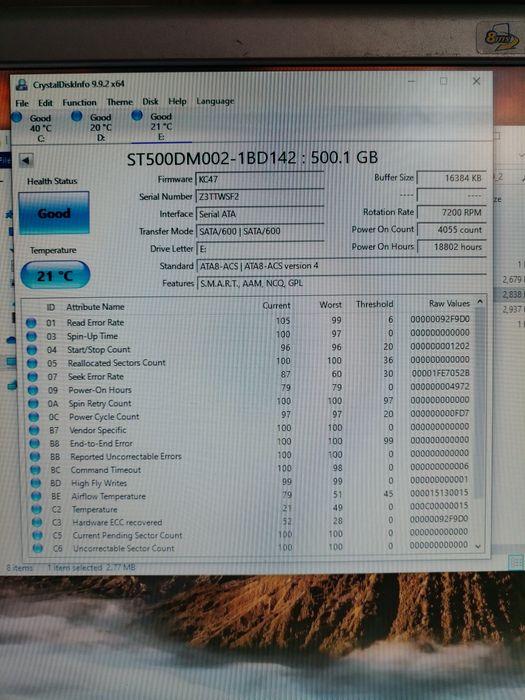Maximize the CrystalDiskInfo window
This screenshot has width=525, height=700.
(x=443, y=81)
